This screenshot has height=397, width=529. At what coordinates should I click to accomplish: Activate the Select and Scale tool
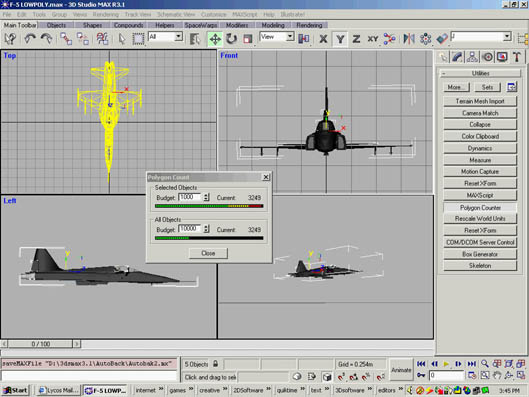pos(248,39)
